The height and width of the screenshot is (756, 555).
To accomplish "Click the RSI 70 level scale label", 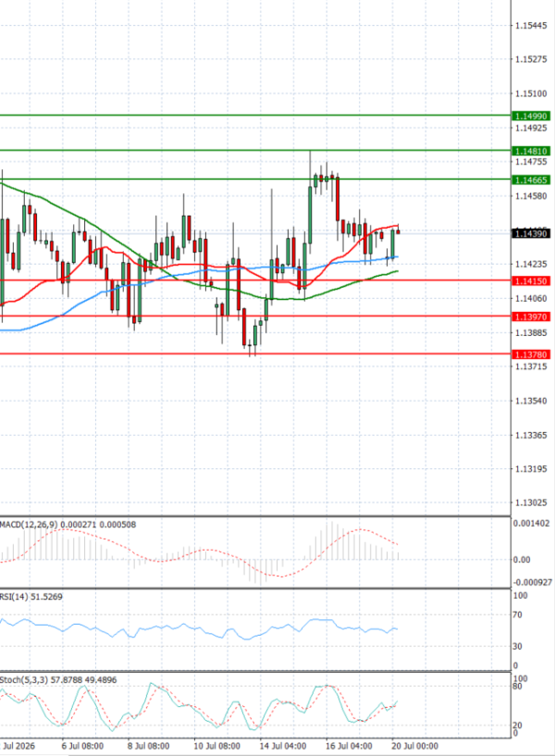I will coord(517,615).
